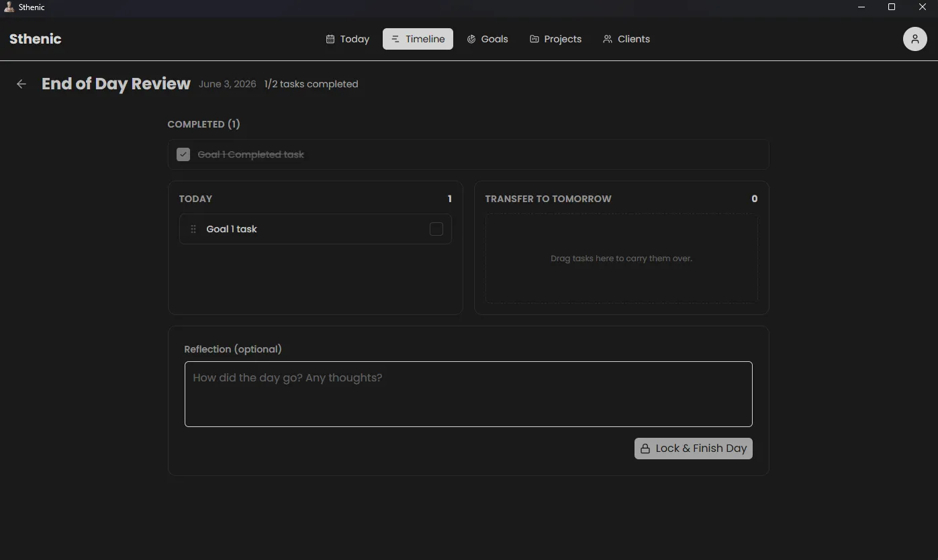Close the Sthenic window
This screenshot has width=938, height=560.
(923, 7)
